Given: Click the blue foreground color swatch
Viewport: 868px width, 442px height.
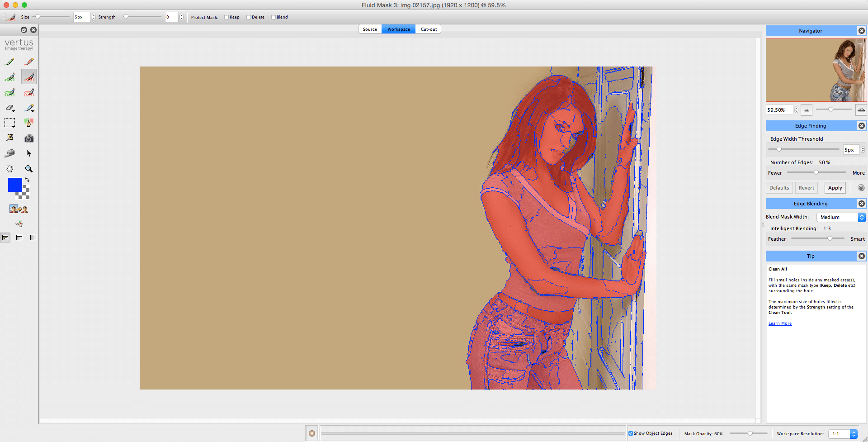Looking at the screenshot, I should click(15, 185).
